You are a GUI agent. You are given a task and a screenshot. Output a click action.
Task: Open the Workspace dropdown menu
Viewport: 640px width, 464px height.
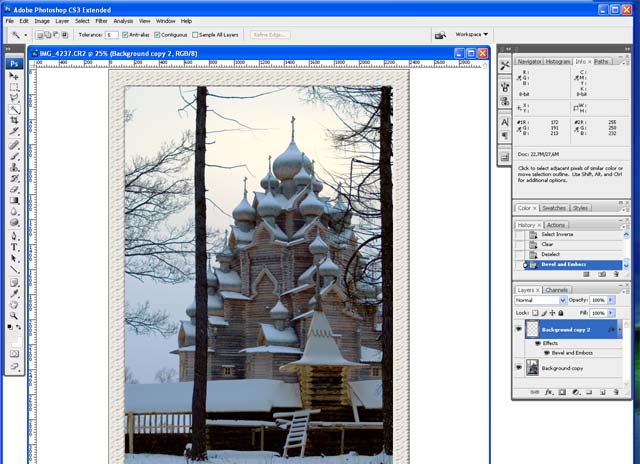pos(472,34)
